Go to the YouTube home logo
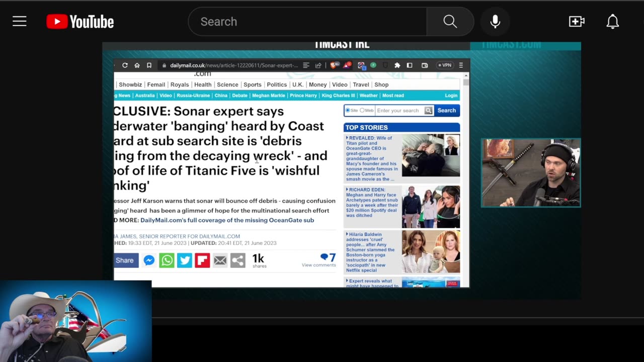The image size is (644, 362). click(x=80, y=22)
